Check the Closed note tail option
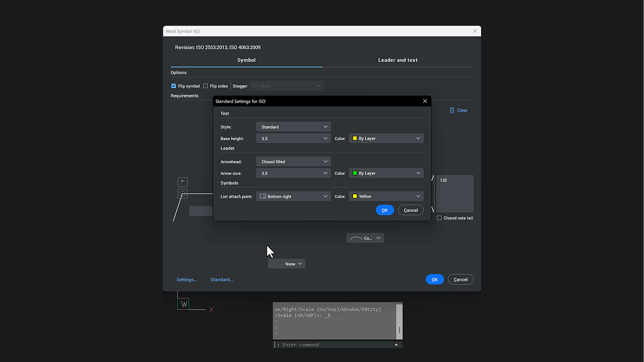The image size is (644, 362). (439, 218)
